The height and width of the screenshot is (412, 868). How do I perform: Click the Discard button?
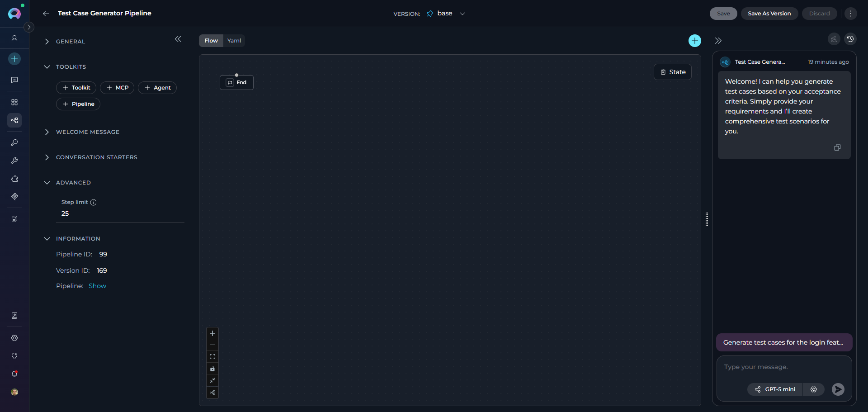820,14
